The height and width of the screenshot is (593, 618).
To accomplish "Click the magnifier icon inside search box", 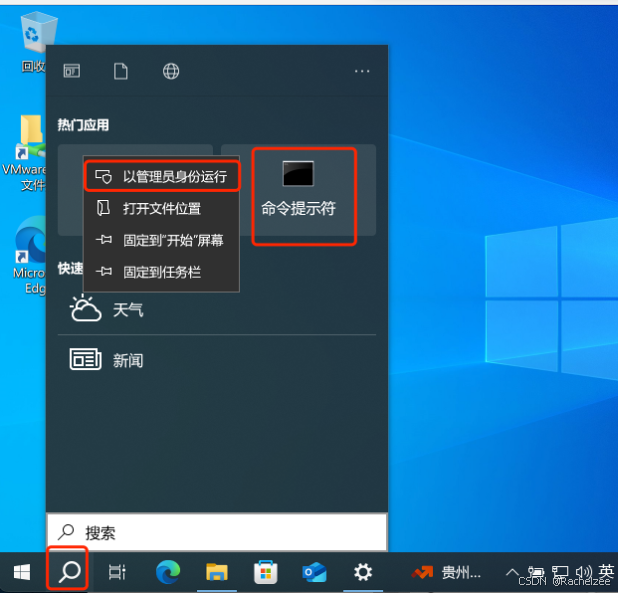I will (66, 532).
